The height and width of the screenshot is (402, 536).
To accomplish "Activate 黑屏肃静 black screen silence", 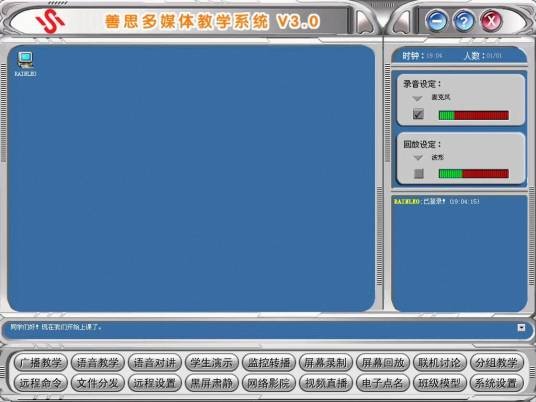I will point(212,383).
